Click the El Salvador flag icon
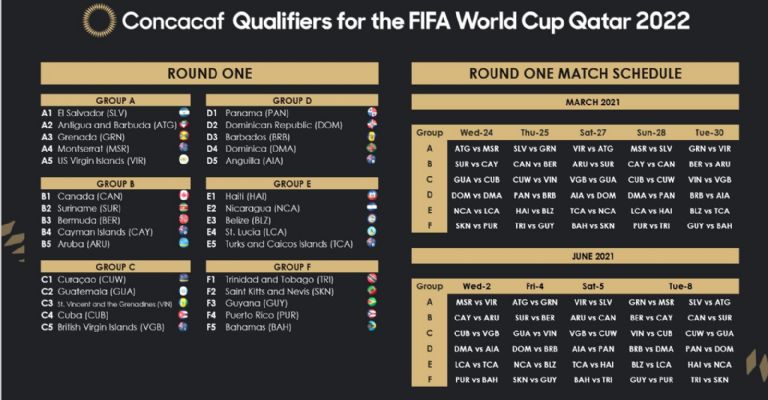This screenshot has width=768, height=400. tap(184, 113)
